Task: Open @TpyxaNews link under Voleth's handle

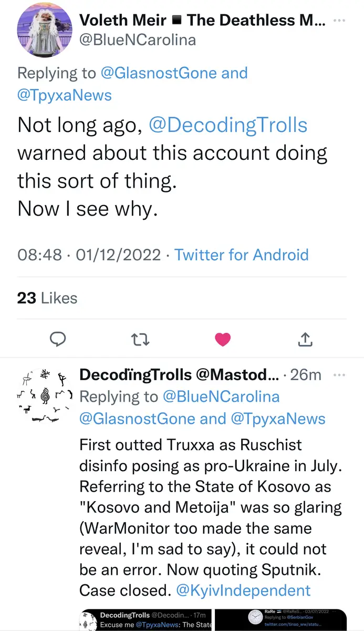Action: pyautogui.click(x=65, y=95)
